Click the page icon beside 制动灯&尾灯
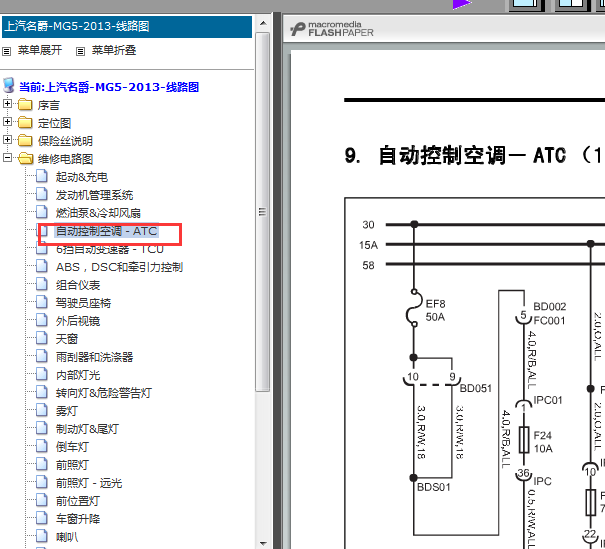 42,427
